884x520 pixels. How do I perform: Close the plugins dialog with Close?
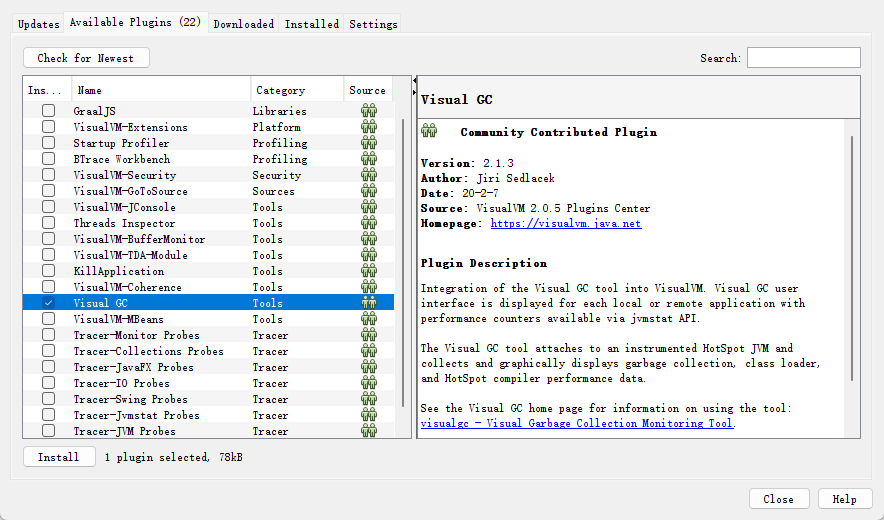click(779, 499)
